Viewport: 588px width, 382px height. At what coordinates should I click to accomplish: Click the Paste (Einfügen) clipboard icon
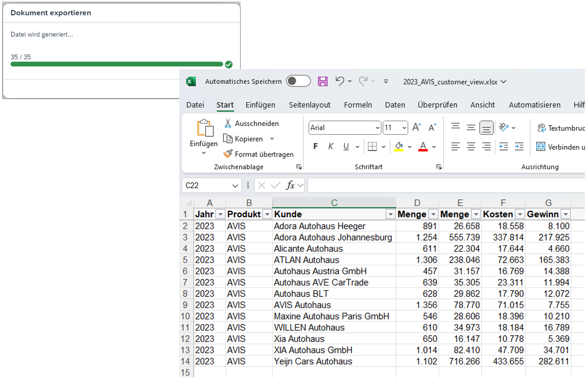[x=204, y=128]
